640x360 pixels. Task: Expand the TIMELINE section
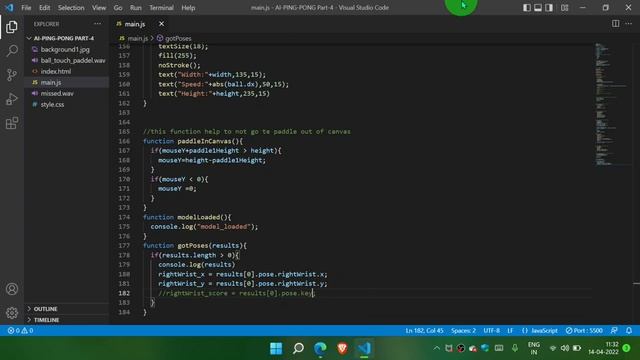46,320
